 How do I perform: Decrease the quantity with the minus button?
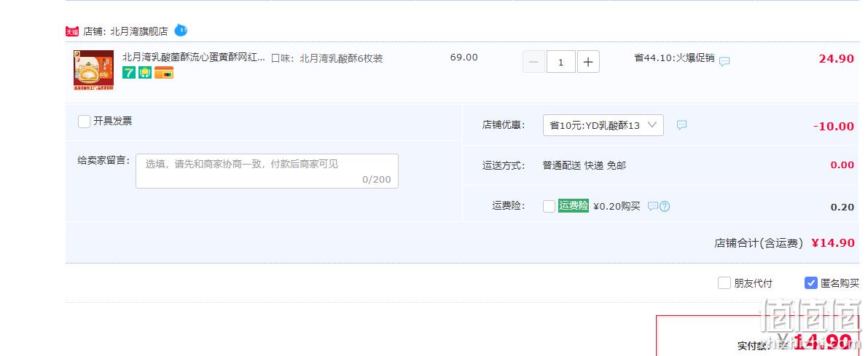click(x=533, y=62)
